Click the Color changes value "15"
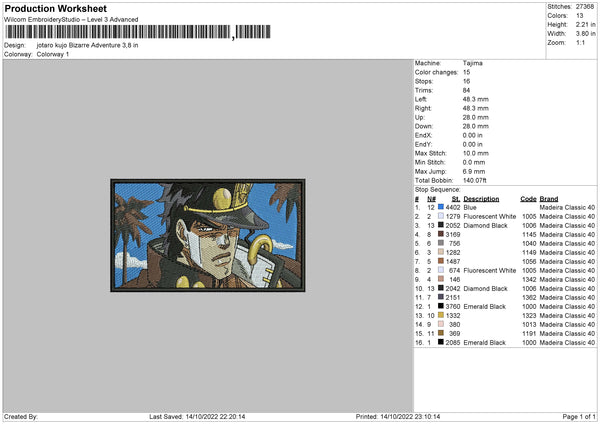 point(466,72)
